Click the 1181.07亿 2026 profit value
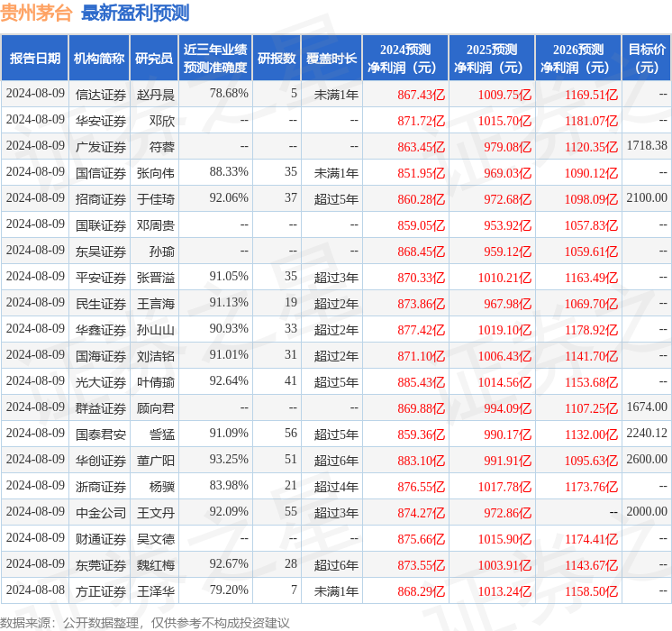 591,121
